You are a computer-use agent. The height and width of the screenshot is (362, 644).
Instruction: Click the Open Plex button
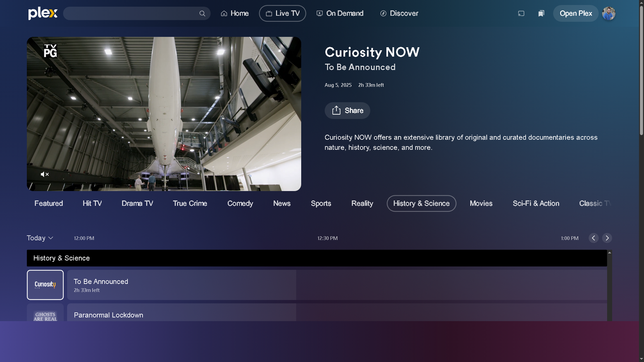[575, 13]
